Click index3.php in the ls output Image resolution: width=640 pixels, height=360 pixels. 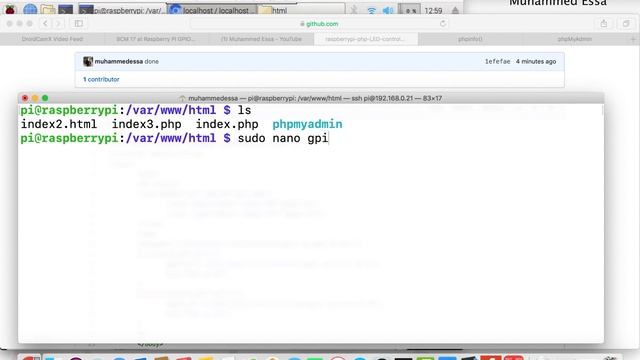tap(147, 124)
